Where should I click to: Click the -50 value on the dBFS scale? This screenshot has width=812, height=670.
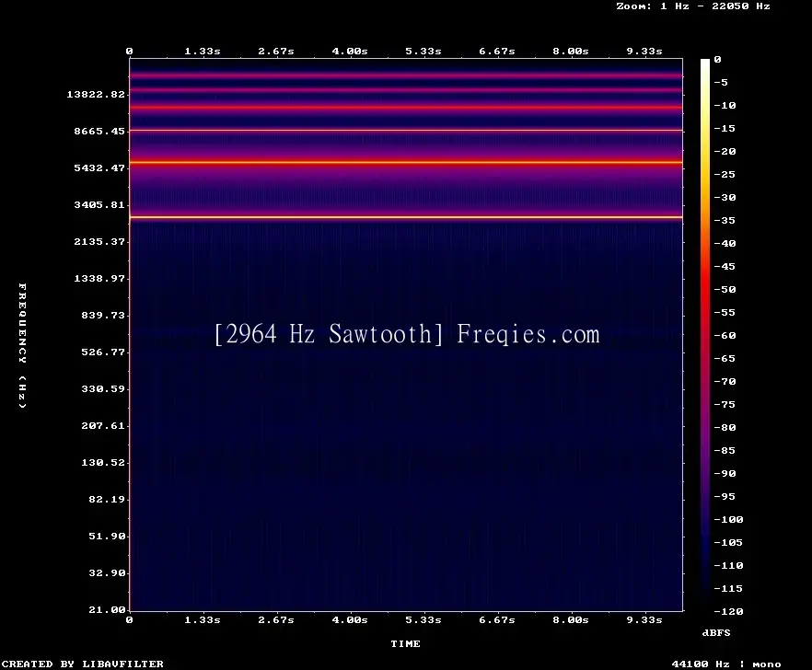725,289
